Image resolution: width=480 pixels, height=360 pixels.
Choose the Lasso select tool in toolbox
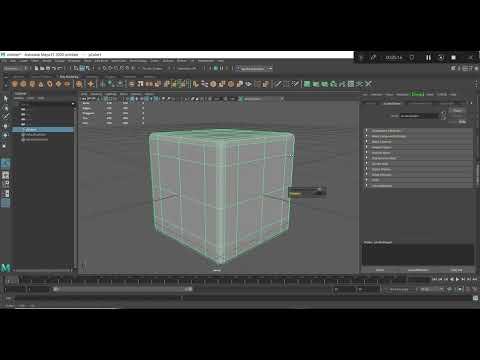6,108
